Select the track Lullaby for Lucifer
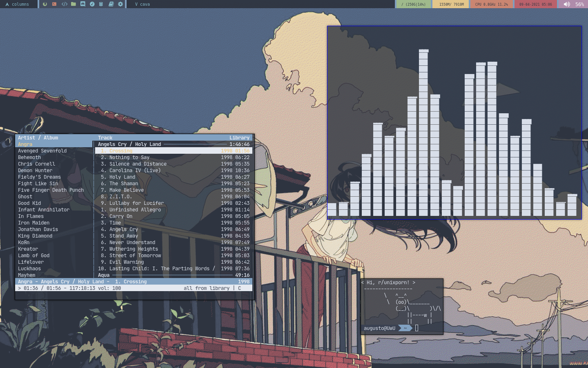588x368 pixels. pos(174,203)
